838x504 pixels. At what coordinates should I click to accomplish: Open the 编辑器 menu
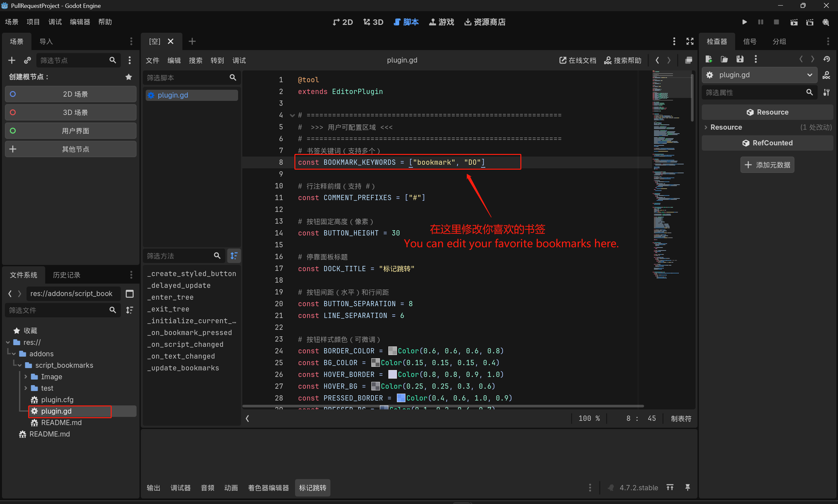point(80,22)
